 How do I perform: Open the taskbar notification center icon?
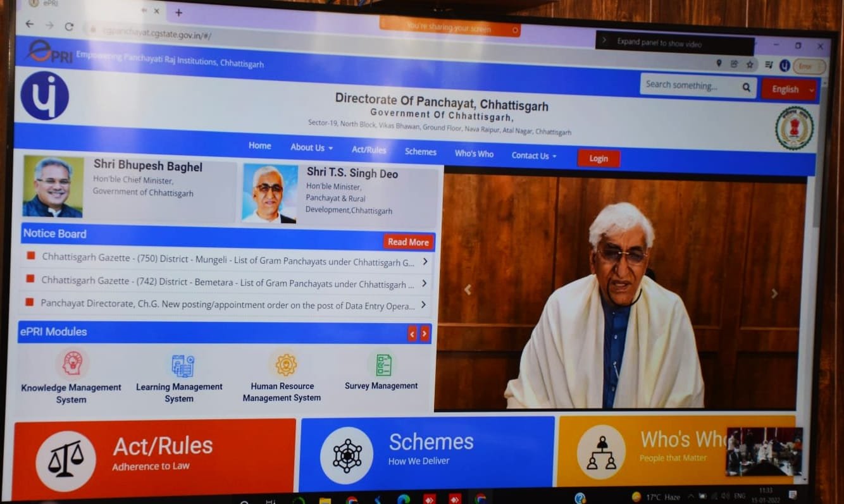pos(793,494)
